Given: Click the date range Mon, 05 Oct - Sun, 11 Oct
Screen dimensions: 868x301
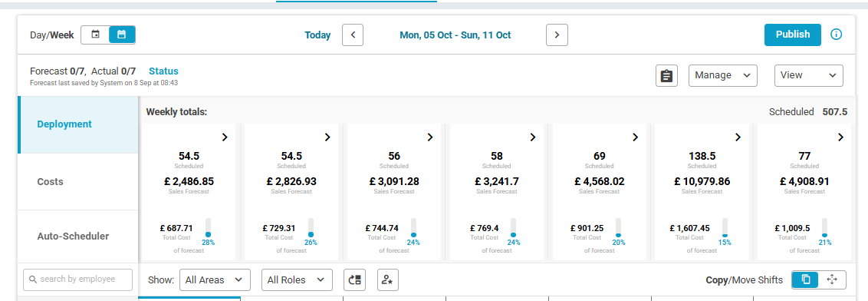Looking at the screenshot, I should (x=455, y=35).
